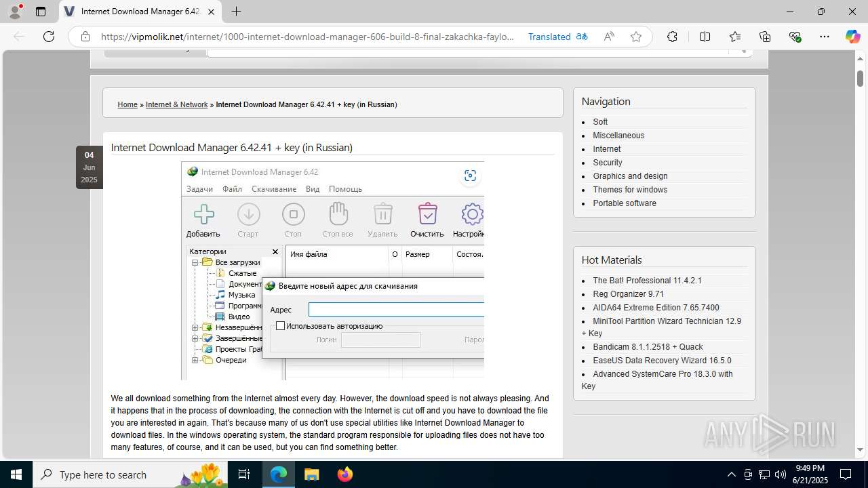Open the translate options icon
Screen dimensions: 868x488
582,37
